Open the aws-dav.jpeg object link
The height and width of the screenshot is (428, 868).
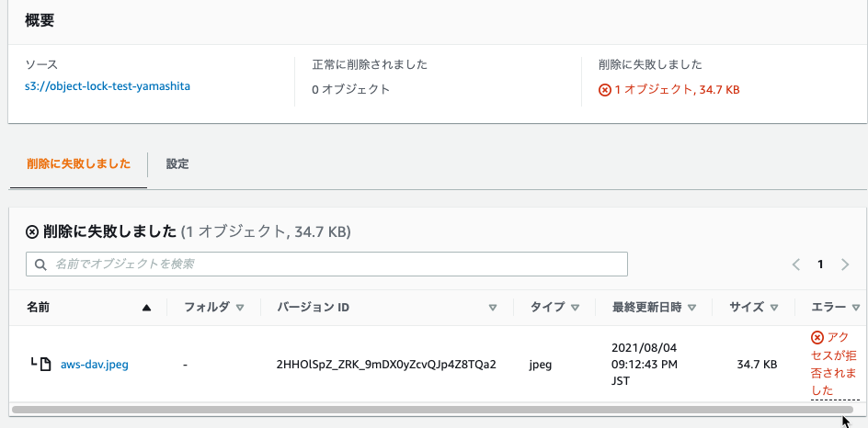[x=95, y=365]
